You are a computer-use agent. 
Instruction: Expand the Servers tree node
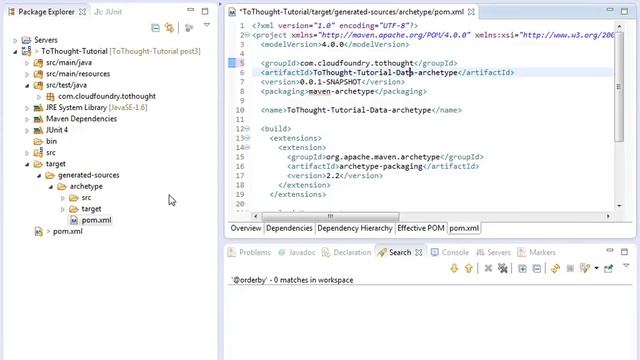(x=15, y=40)
